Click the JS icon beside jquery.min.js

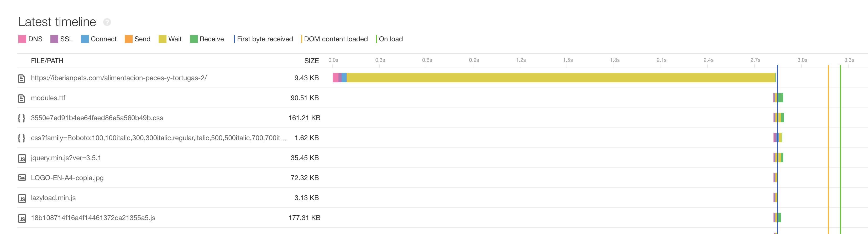click(x=22, y=158)
